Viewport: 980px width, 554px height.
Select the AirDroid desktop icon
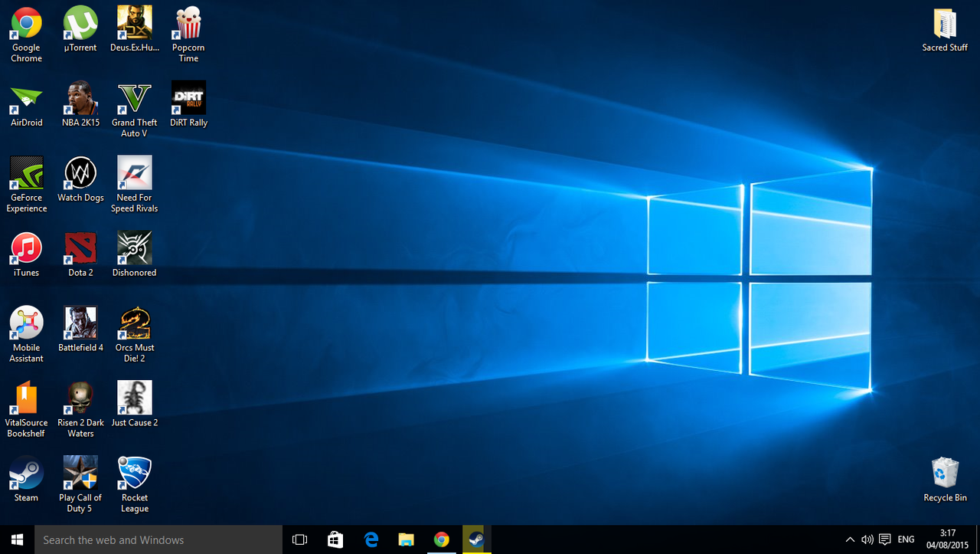pos(26,104)
